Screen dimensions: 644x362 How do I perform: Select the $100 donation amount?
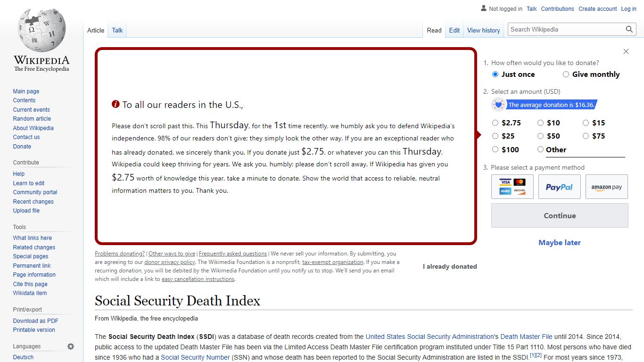(495, 149)
